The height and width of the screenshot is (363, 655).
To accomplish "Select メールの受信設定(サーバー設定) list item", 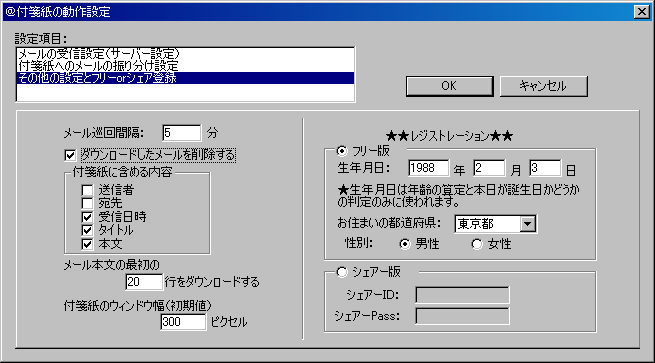I will tap(185, 54).
